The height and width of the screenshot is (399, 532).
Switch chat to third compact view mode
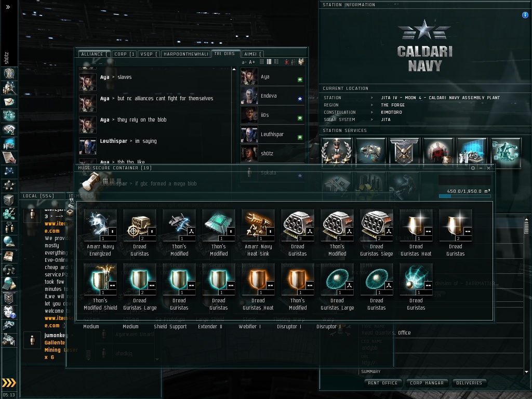point(276,62)
